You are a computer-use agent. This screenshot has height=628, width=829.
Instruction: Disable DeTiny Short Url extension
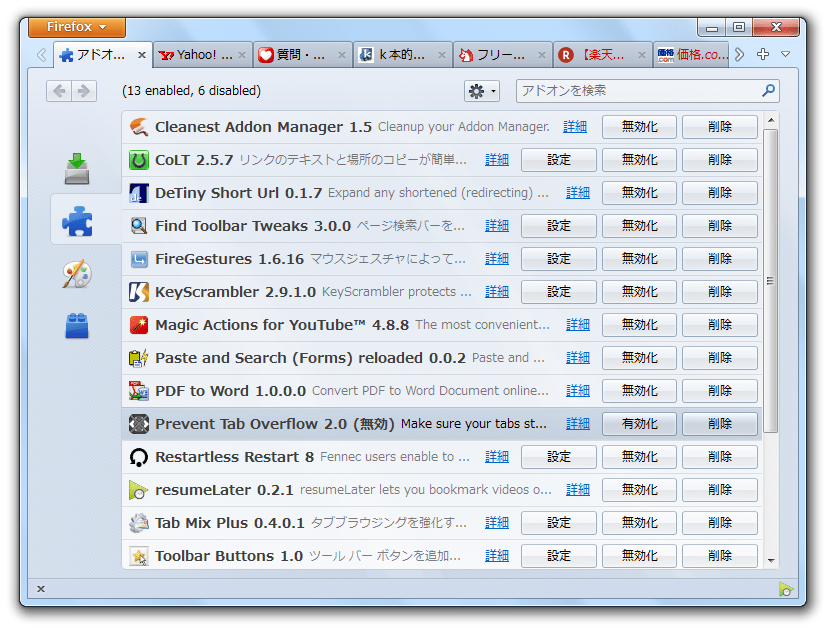639,193
